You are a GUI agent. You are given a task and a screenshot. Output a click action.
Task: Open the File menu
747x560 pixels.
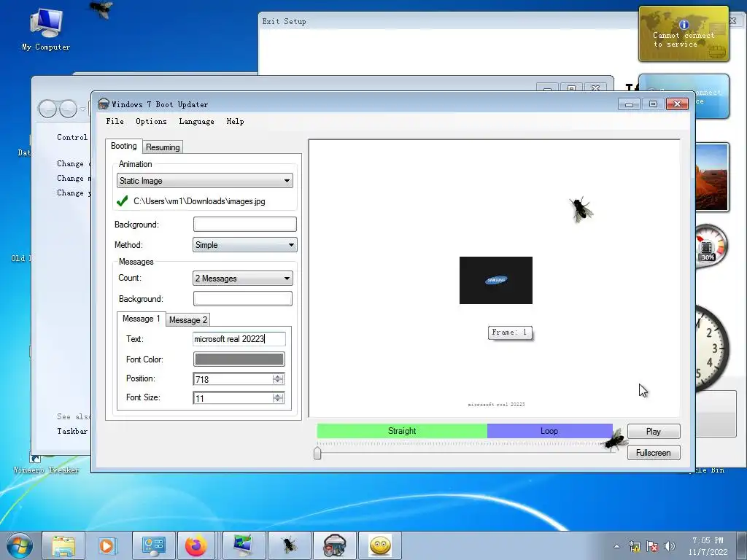click(115, 122)
